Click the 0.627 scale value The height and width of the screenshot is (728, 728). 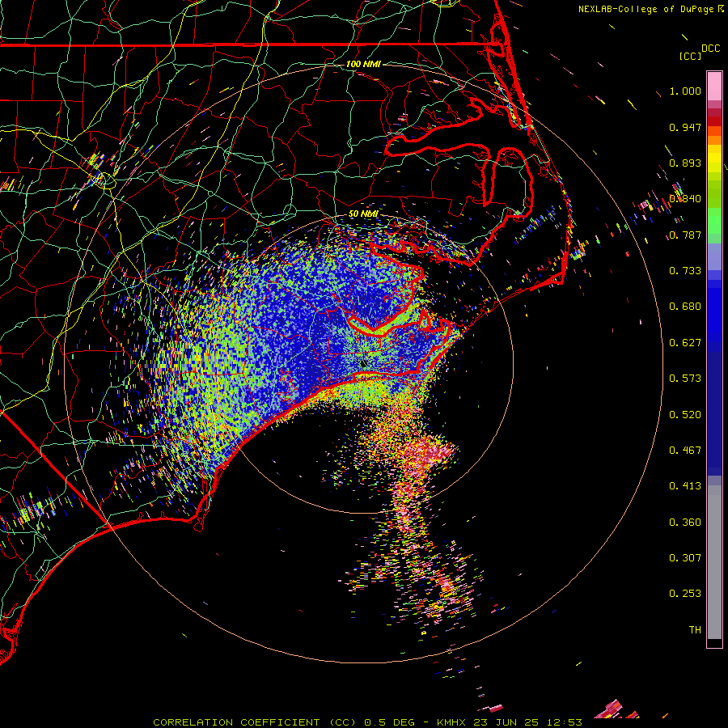(685, 343)
